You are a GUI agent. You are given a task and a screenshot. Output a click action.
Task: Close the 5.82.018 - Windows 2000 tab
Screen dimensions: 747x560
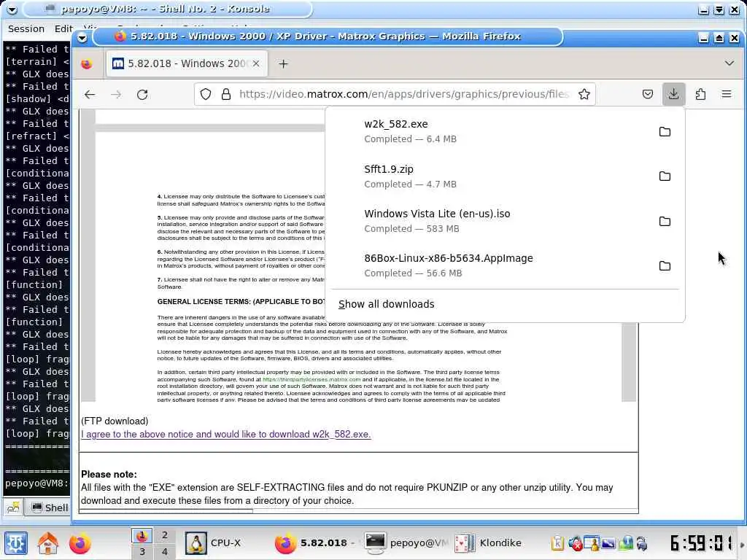(x=256, y=63)
